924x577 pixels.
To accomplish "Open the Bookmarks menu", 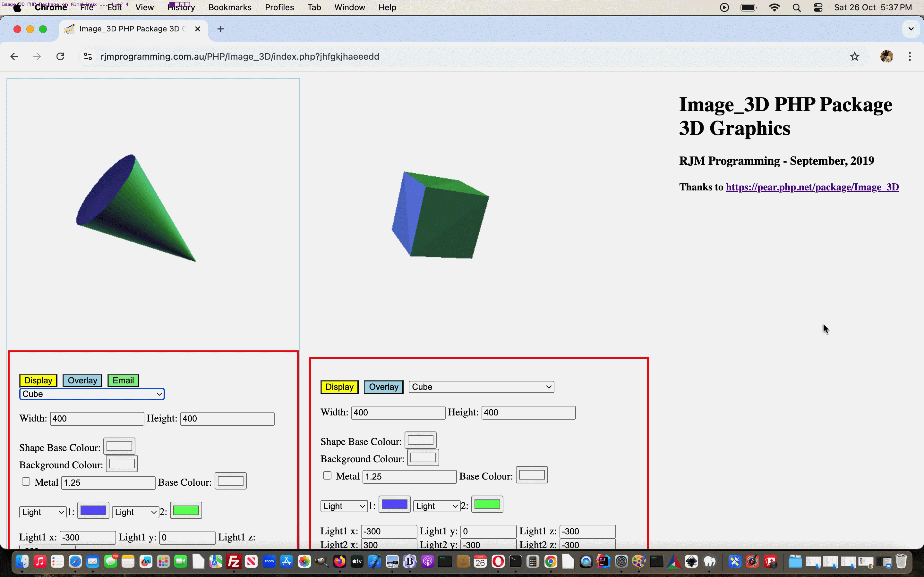I will coord(230,8).
